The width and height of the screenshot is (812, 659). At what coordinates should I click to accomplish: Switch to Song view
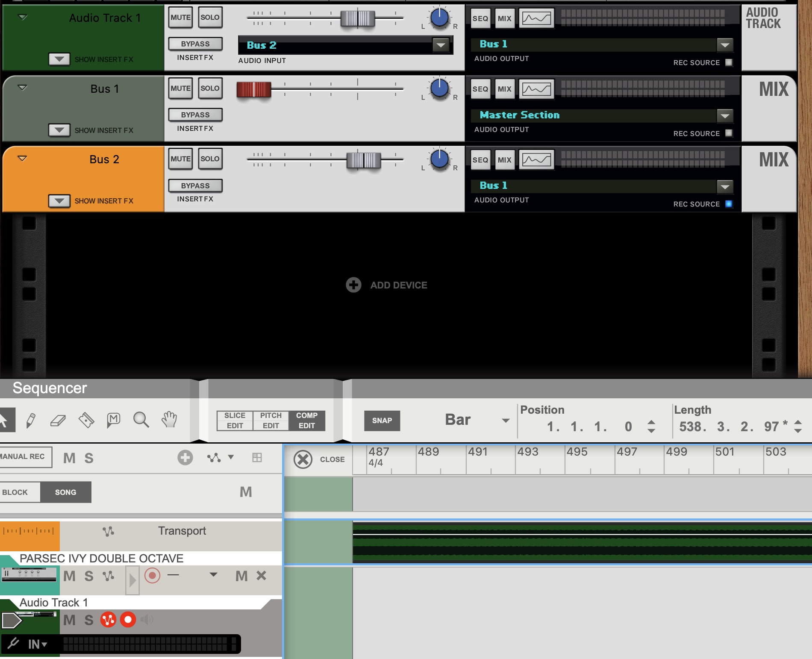[x=66, y=492]
